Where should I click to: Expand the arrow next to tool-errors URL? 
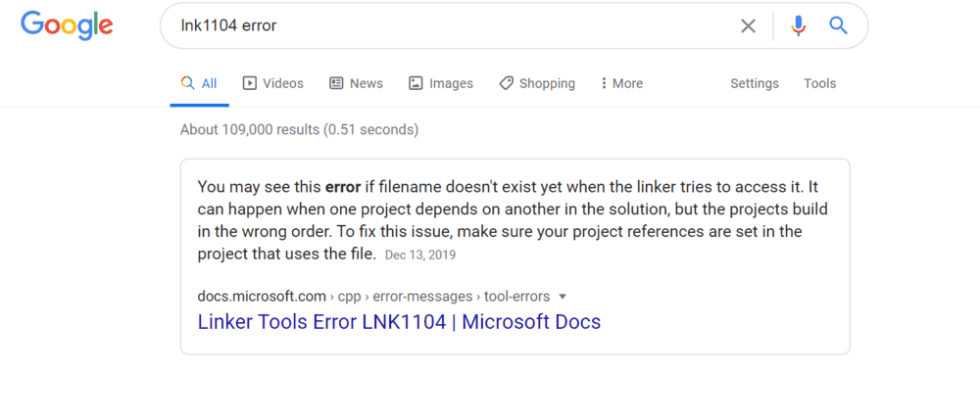[x=563, y=297]
